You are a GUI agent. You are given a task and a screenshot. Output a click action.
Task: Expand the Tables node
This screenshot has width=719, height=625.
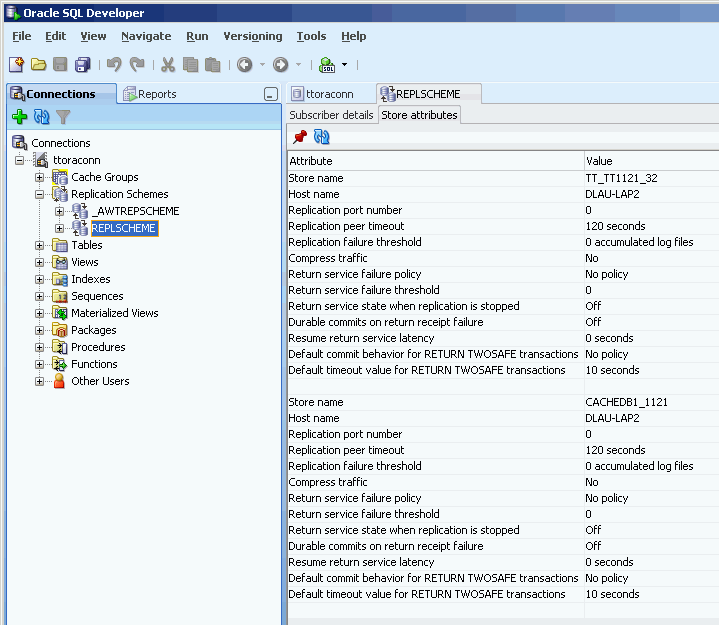39,245
